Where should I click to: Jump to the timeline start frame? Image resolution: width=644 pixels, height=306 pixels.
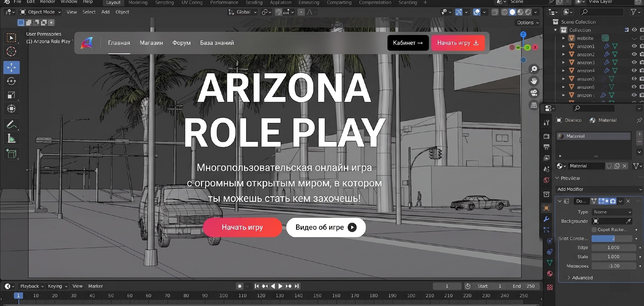click(257, 286)
